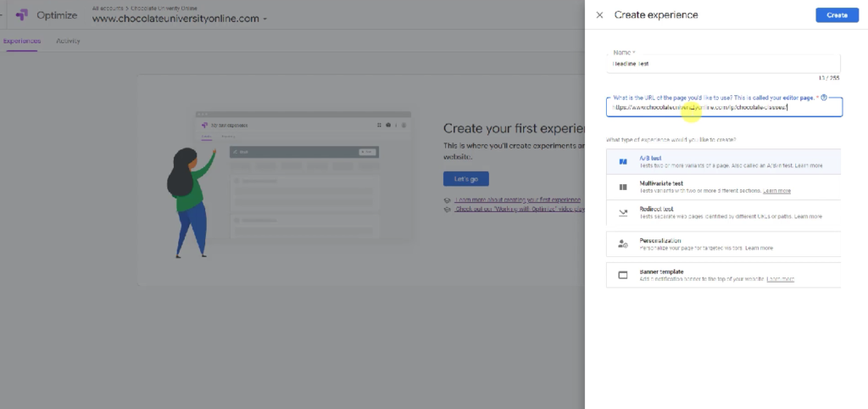Click the Personalization icon

[623, 244]
